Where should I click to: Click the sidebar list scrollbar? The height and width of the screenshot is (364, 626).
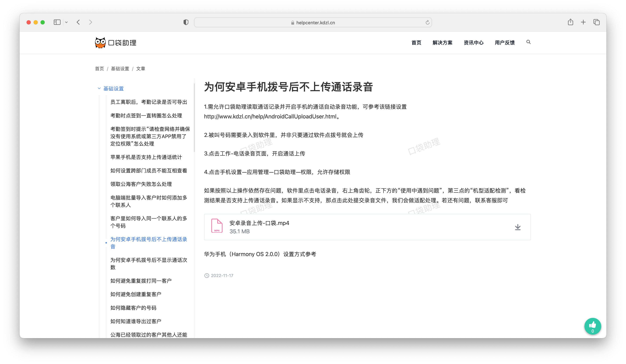[194, 118]
